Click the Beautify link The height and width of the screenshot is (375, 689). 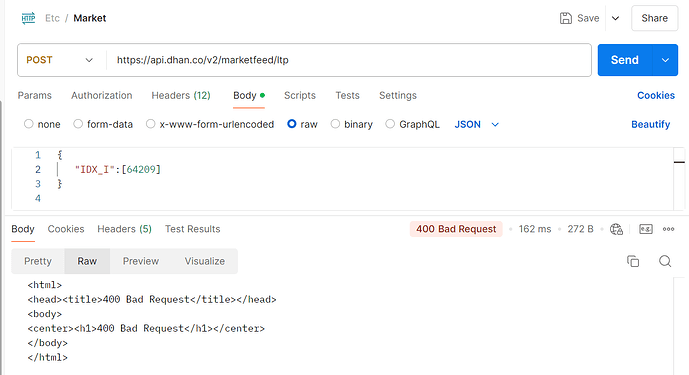click(650, 124)
